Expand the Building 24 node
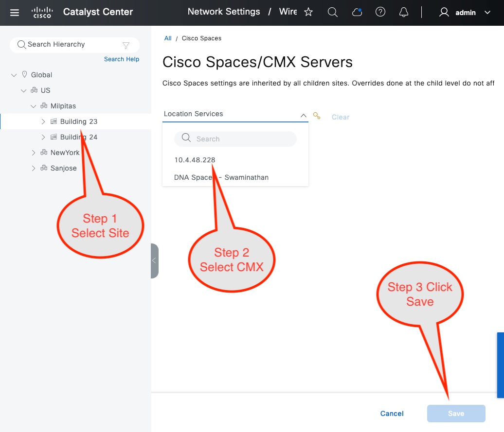The image size is (504, 432). (x=43, y=137)
